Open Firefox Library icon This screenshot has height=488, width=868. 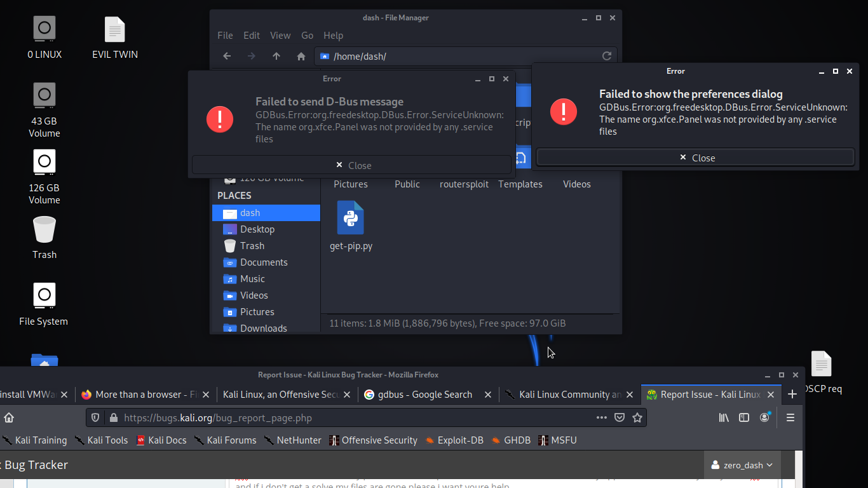coord(724,417)
